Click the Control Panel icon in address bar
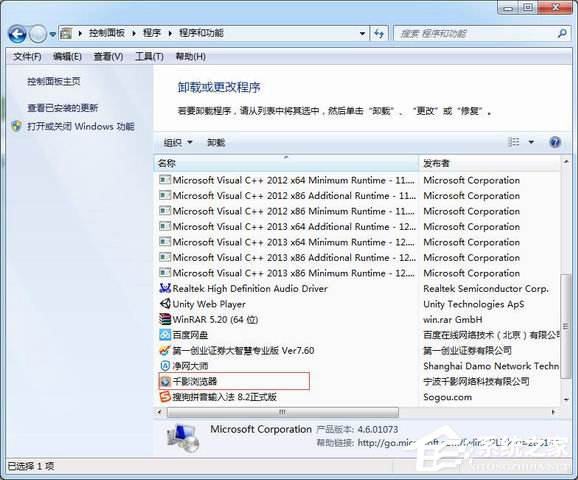578x480 pixels. pyautogui.click(x=66, y=34)
